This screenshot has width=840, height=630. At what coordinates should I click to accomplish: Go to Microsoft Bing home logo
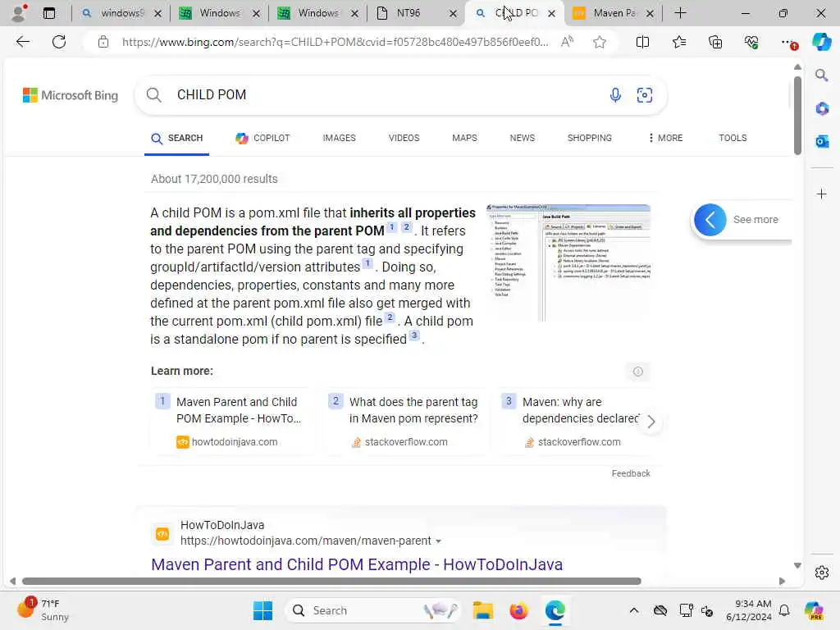point(71,95)
